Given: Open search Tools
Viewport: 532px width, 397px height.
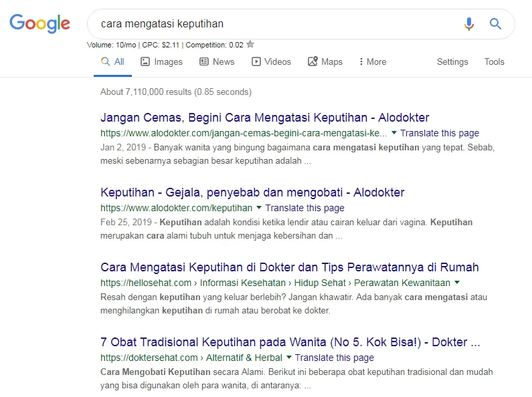Looking at the screenshot, I should (494, 61).
